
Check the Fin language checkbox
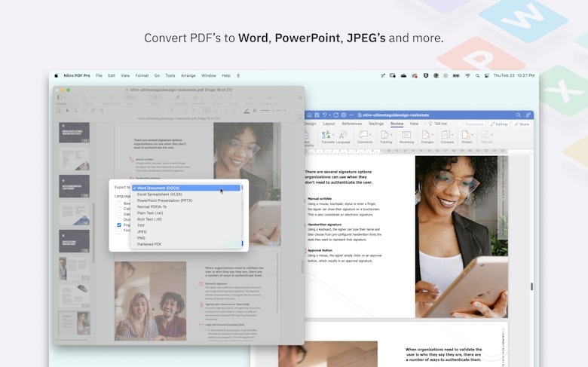(119, 230)
